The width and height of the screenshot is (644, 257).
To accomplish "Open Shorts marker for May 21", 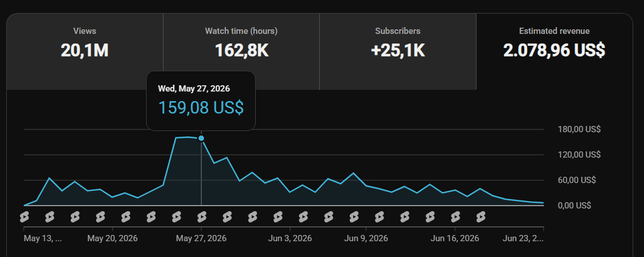I will 126,217.
